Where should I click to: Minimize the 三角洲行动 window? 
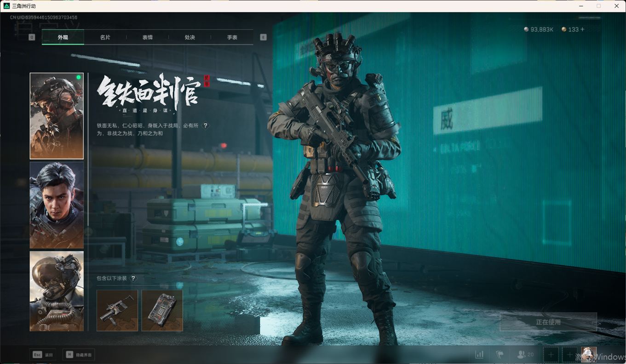coord(580,6)
